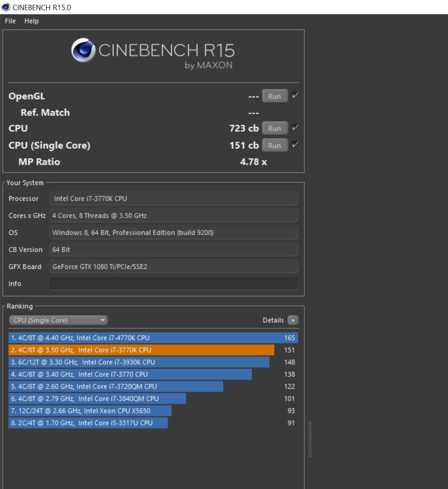Click the Cinebench sphere logo icon
The image size is (448, 489).
(x=84, y=50)
